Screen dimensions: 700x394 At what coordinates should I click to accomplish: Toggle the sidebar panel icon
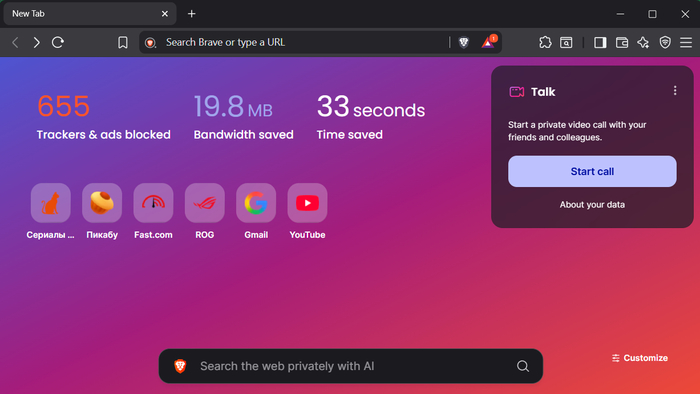(x=600, y=42)
